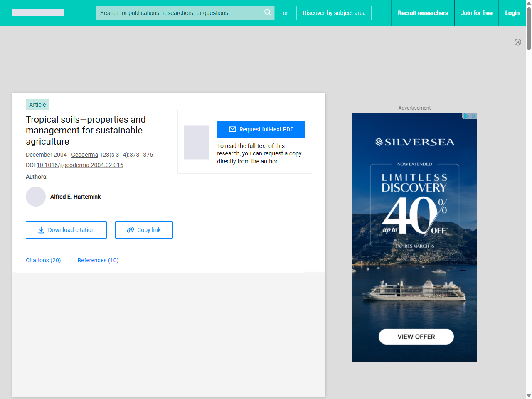Open the Geoderma journal link
532x399 pixels.
pyautogui.click(x=84, y=155)
